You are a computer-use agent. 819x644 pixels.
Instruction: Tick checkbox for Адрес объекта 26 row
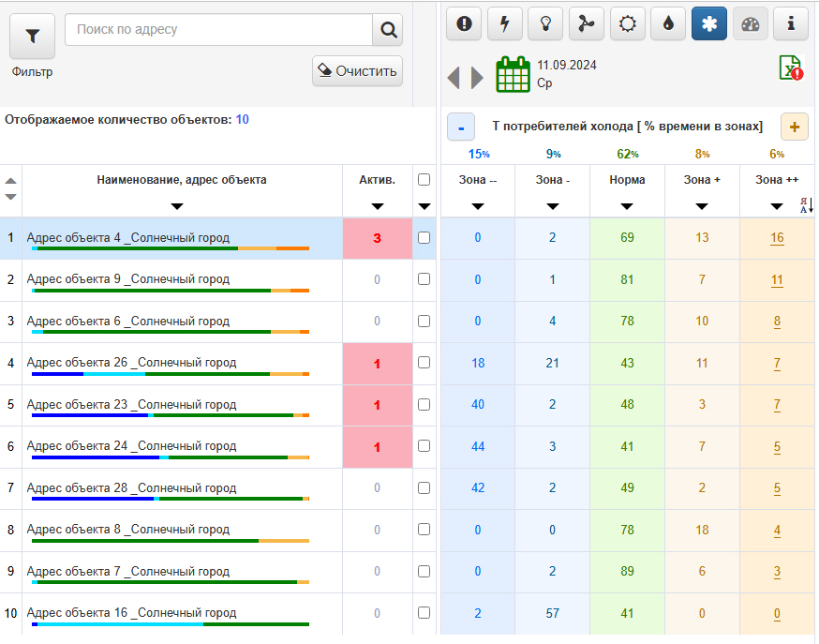click(x=424, y=363)
